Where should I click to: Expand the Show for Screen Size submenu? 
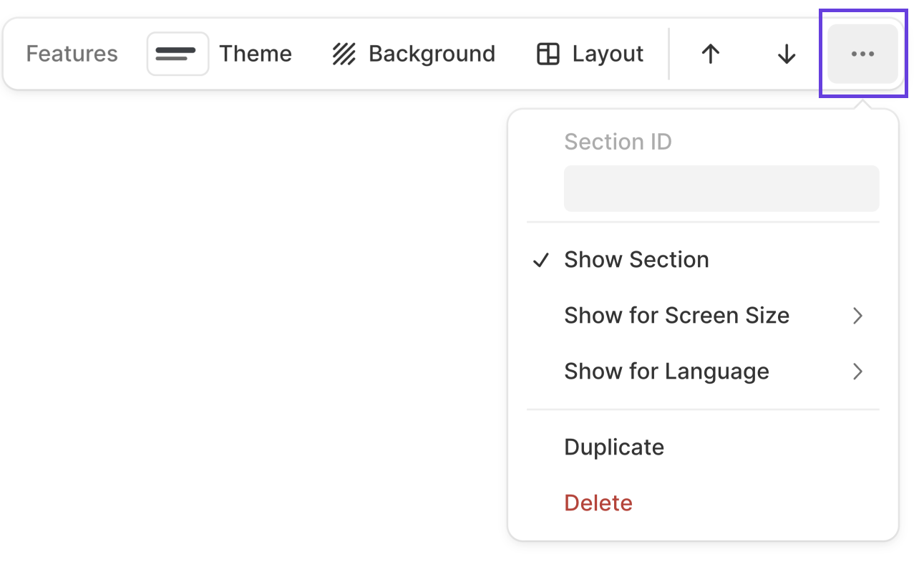click(676, 315)
